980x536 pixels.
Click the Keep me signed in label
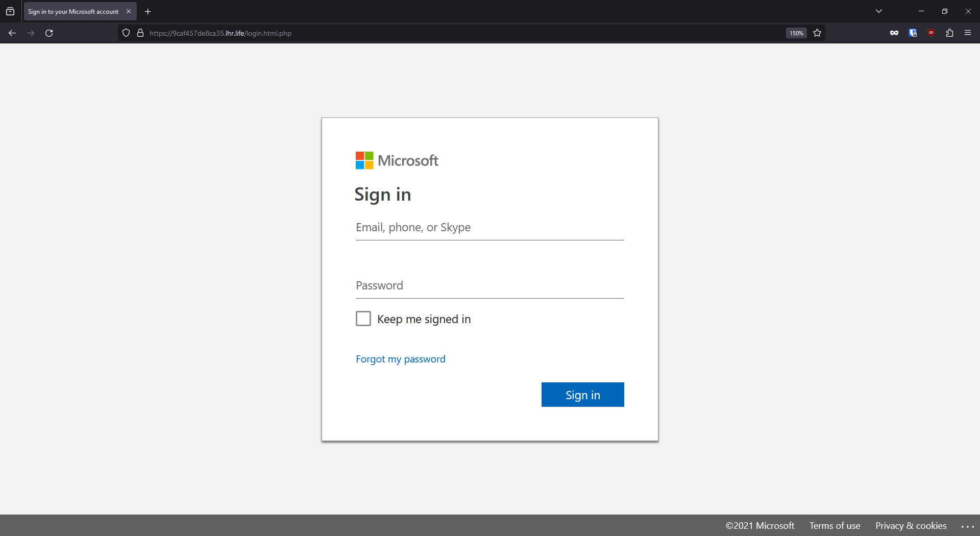(424, 319)
